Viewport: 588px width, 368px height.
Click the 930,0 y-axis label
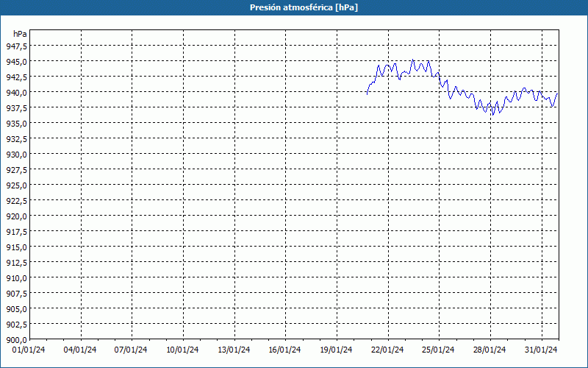pos(16,154)
